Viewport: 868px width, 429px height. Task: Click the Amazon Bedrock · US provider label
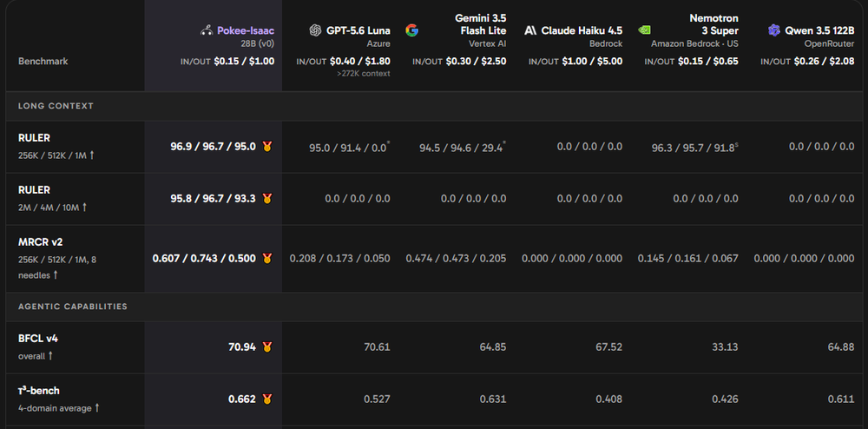tap(694, 43)
